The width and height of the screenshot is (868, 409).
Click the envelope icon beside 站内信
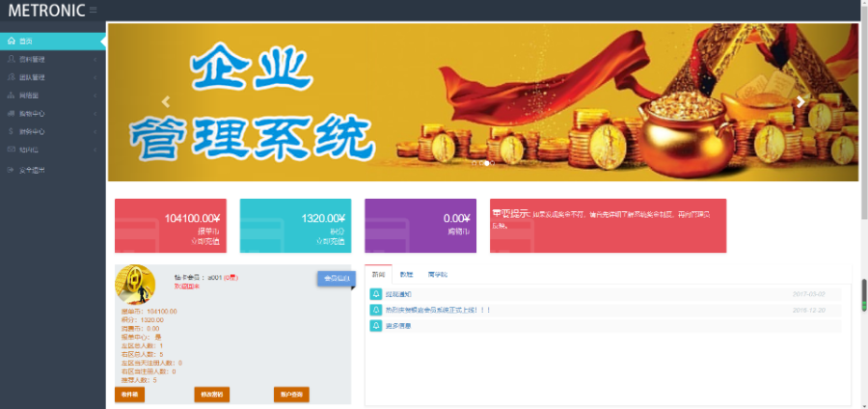[x=11, y=150]
